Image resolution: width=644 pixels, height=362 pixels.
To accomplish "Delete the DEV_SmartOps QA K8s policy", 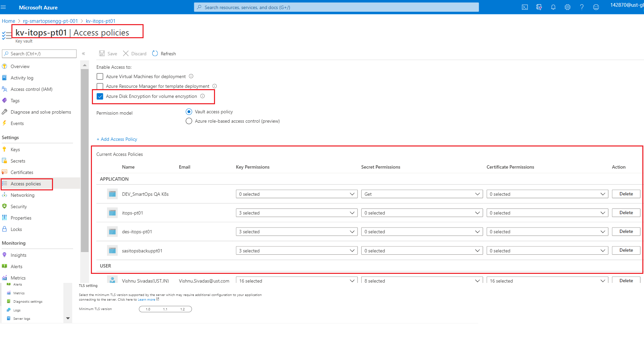I will pos(626,194).
